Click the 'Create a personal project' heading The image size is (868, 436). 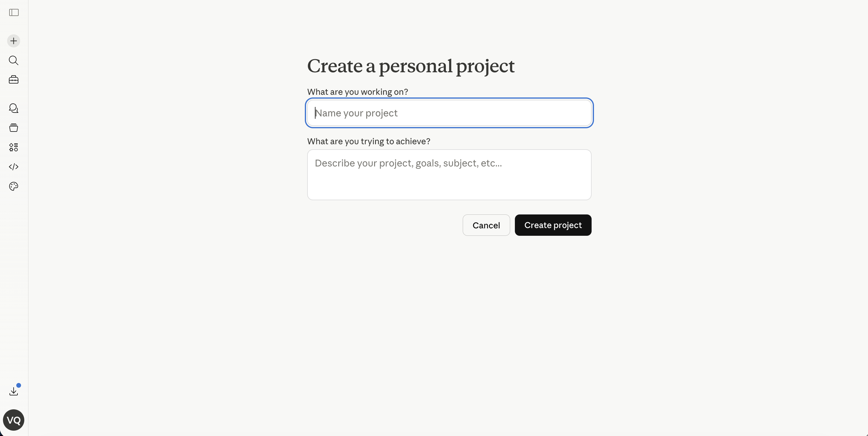[411, 66]
